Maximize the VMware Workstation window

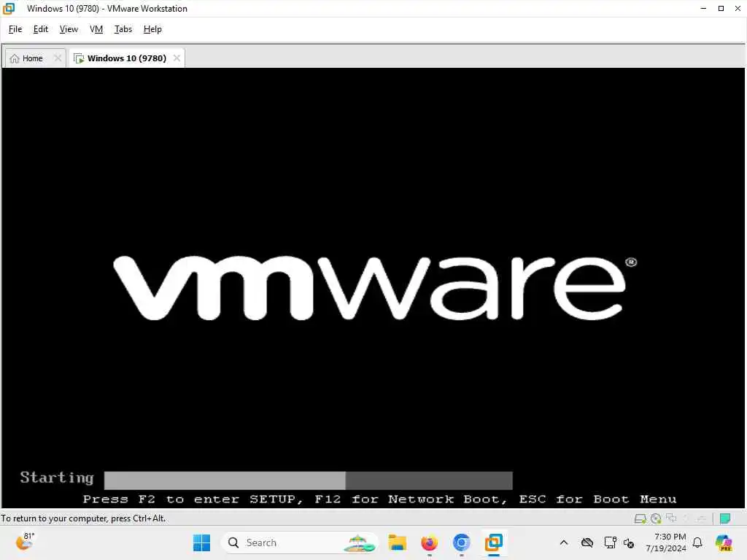click(721, 8)
